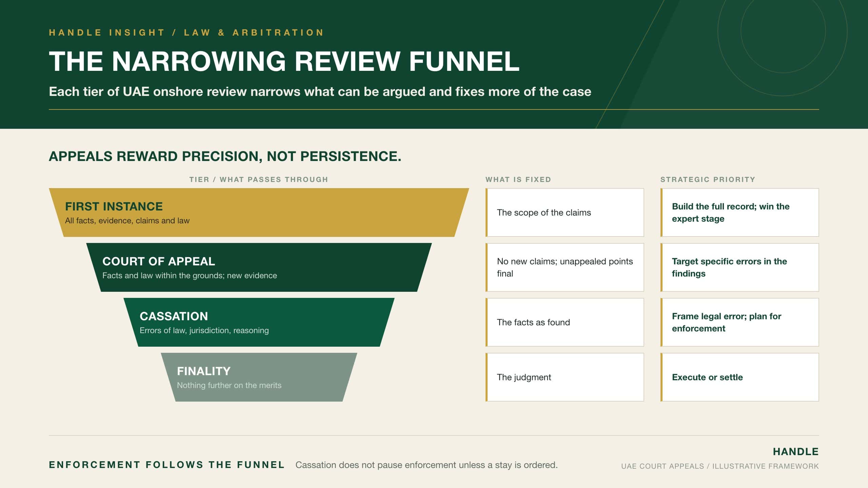Click the 'HANDLE' brand name in the footer
Image resolution: width=868 pixels, height=488 pixels.
[x=796, y=452]
